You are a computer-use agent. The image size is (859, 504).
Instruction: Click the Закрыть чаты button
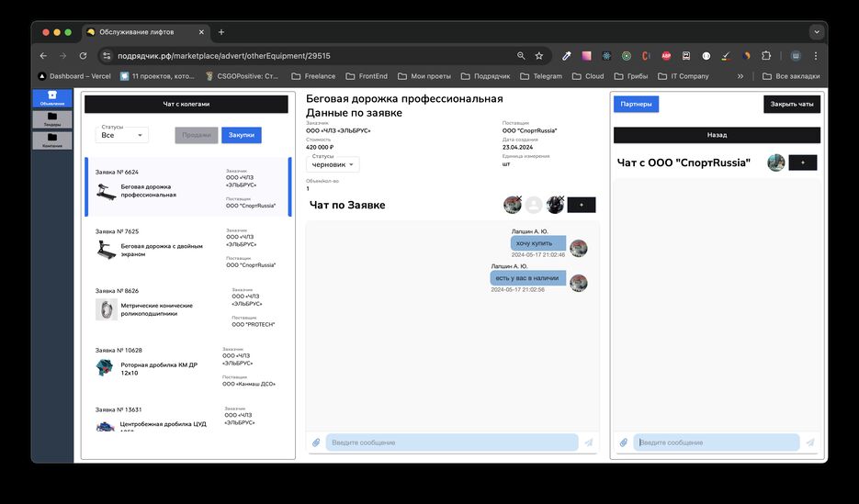pos(791,104)
